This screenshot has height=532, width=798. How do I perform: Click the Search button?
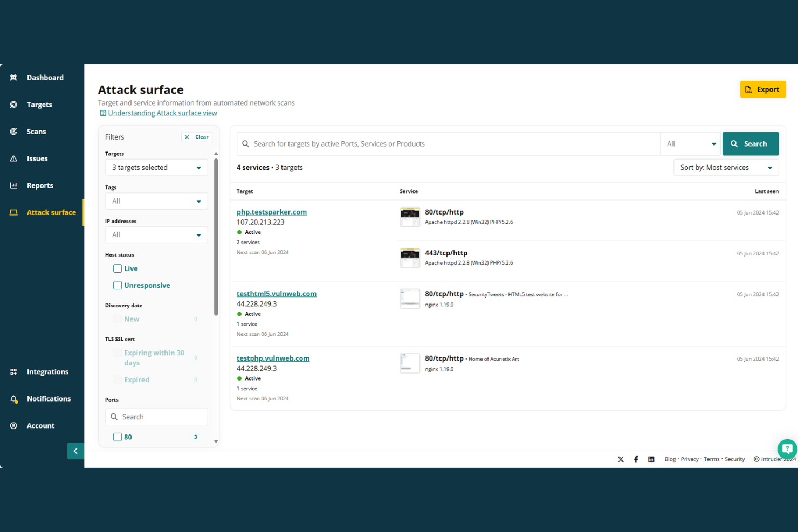pos(750,144)
